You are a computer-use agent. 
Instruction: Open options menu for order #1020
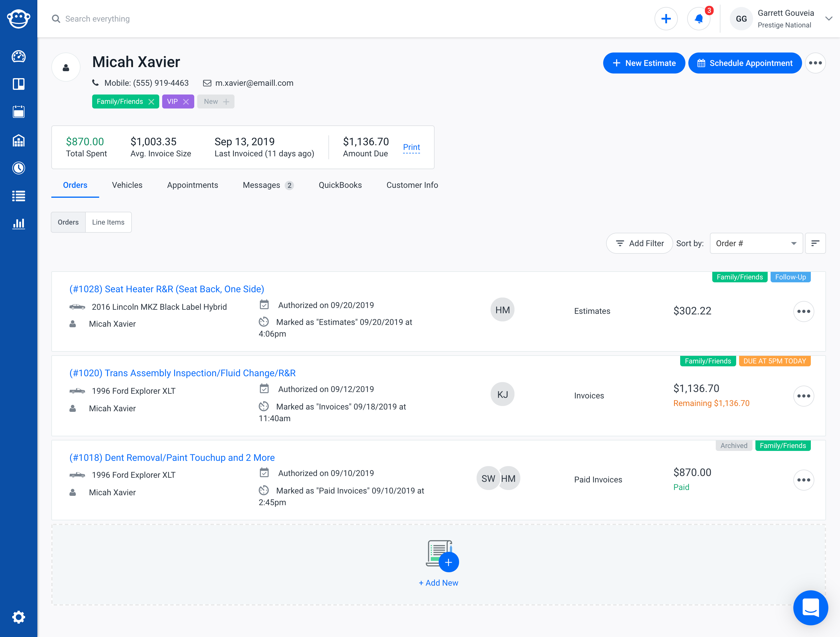[x=803, y=396]
